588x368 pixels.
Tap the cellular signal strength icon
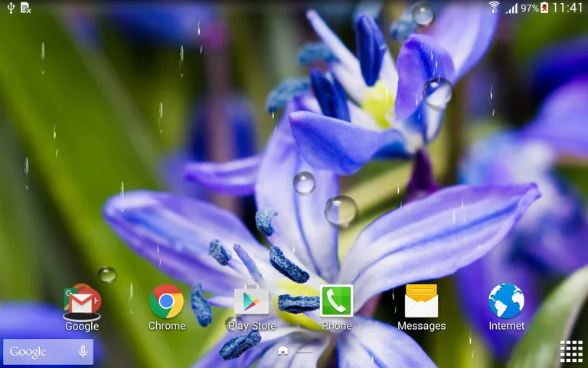(511, 8)
